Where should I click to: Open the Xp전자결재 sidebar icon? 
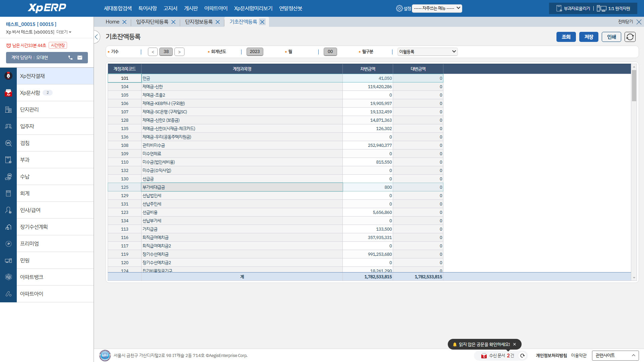[8, 76]
